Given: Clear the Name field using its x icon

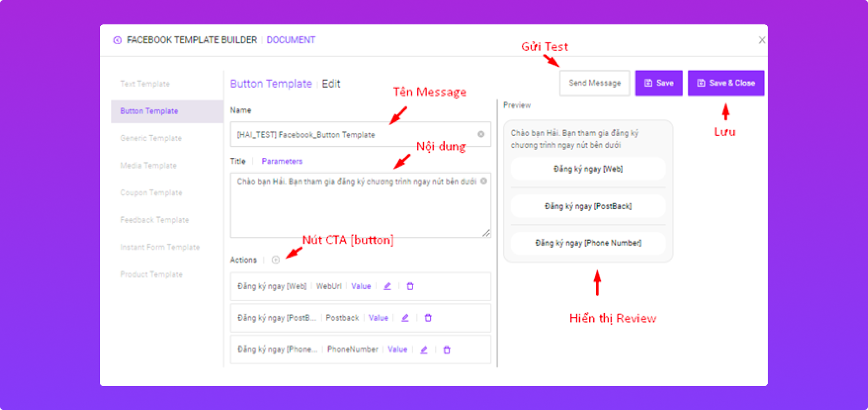Looking at the screenshot, I should pos(481,134).
